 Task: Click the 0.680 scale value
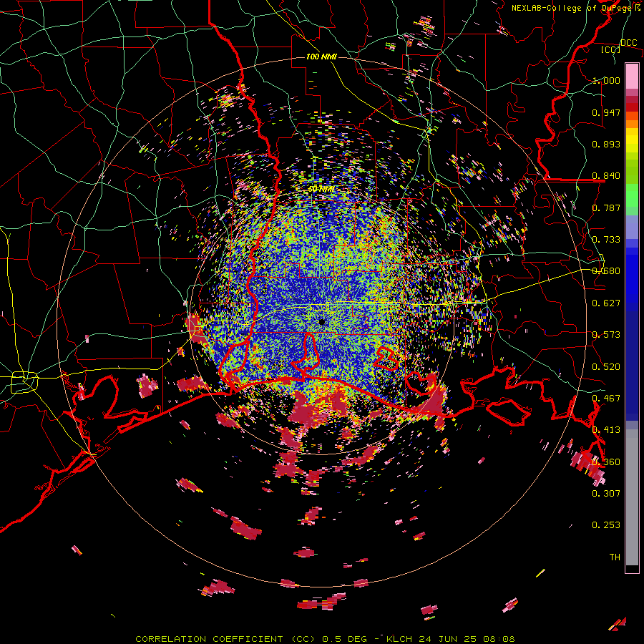click(606, 271)
